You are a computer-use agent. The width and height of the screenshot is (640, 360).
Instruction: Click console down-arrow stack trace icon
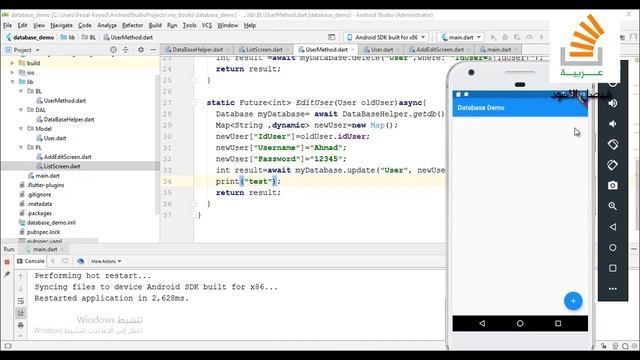pos(21,289)
